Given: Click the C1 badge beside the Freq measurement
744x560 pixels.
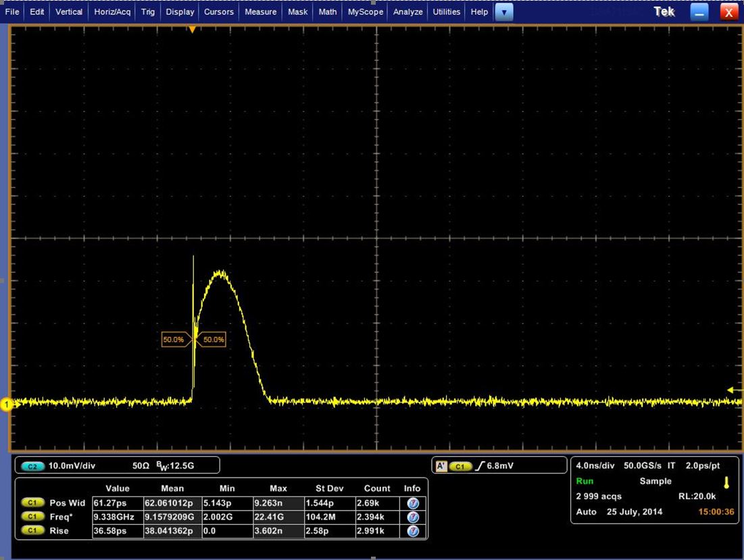Looking at the screenshot, I should [x=34, y=517].
